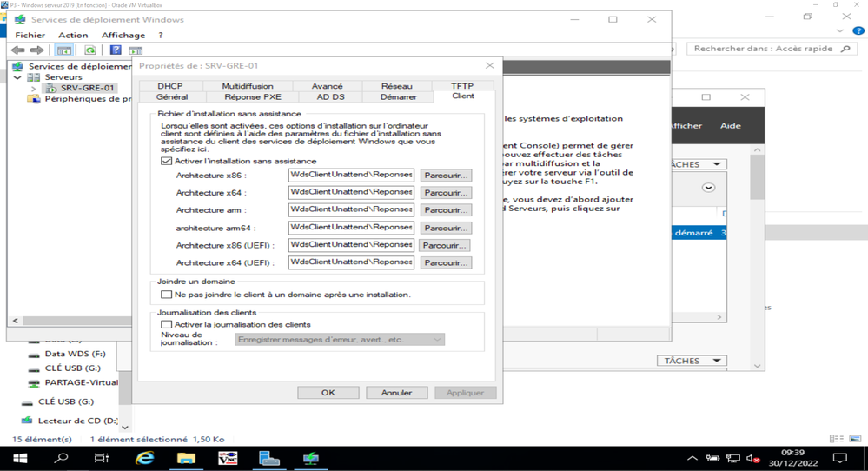This screenshot has width=868, height=471.
Task: Click Parcourir for architecture arm64
Action: 447,228
